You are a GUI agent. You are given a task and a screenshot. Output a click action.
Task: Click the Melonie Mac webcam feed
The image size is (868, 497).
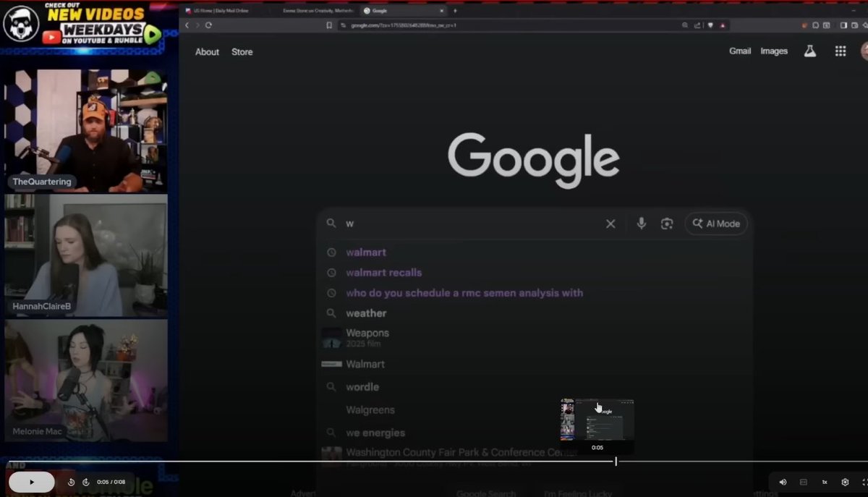[86, 381]
